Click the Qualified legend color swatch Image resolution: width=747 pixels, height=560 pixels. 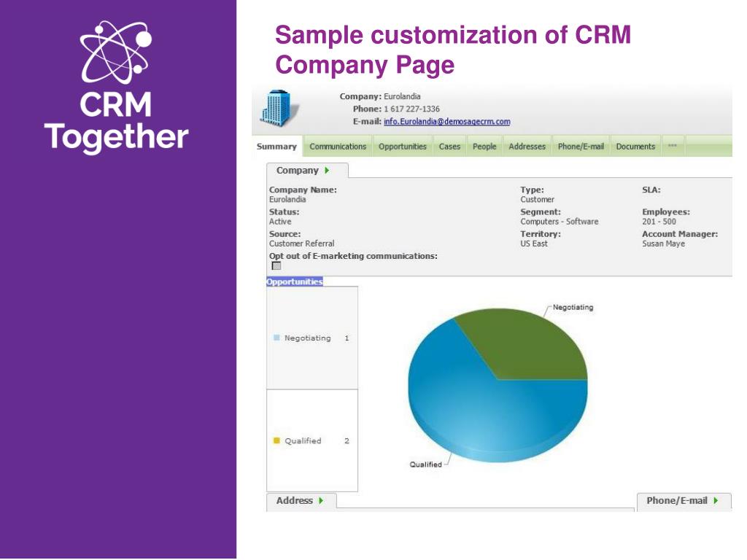(276, 440)
